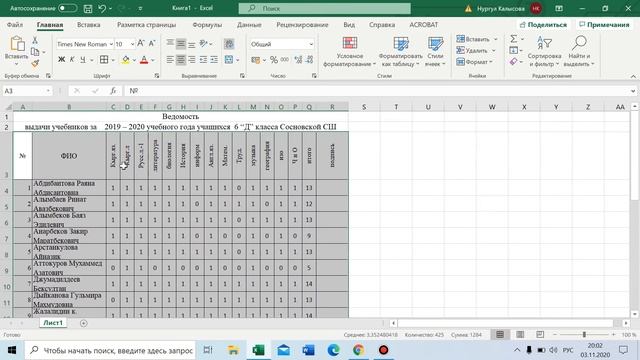Switch to the Formulas tab

point(207,24)
